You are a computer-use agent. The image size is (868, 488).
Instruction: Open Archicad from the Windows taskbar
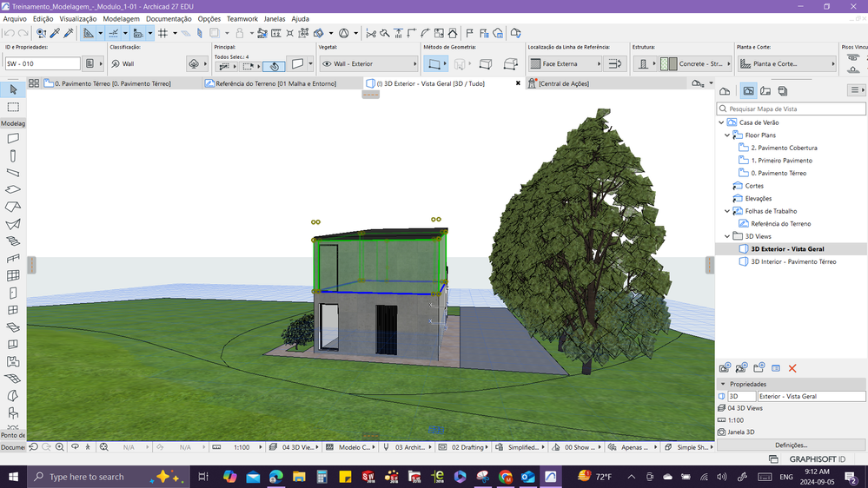tap(551, 477)
